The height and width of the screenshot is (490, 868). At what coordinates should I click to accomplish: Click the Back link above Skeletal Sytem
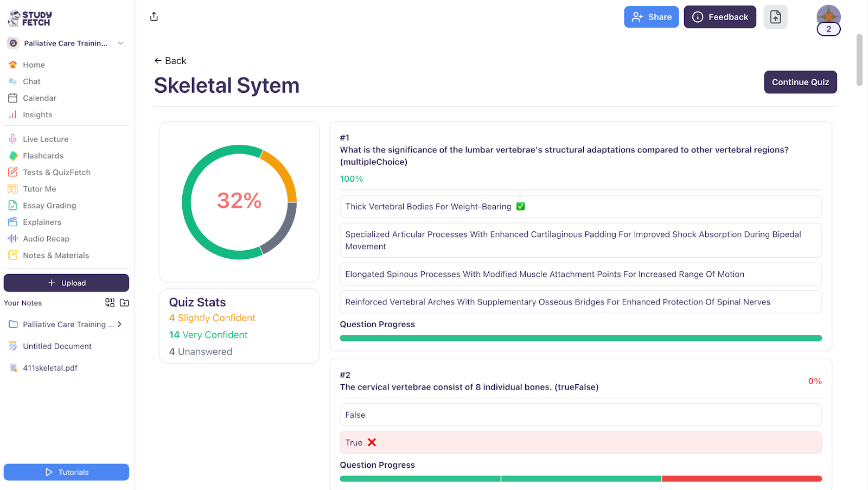(x=170, y=61)
